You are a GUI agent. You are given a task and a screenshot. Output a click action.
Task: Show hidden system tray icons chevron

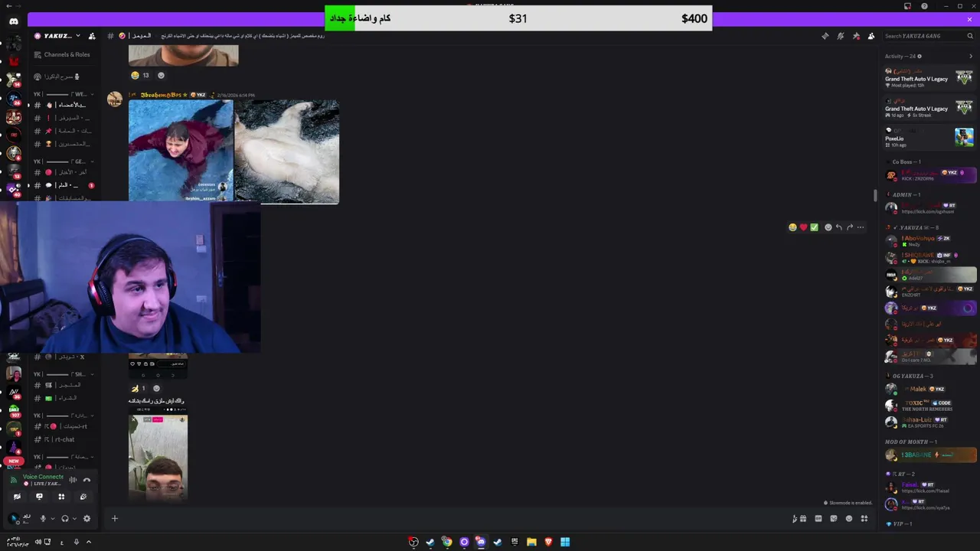89,542
